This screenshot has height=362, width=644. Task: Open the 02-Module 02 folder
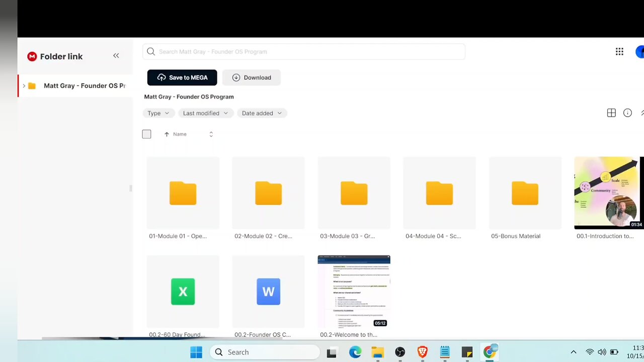pos(268,193)
